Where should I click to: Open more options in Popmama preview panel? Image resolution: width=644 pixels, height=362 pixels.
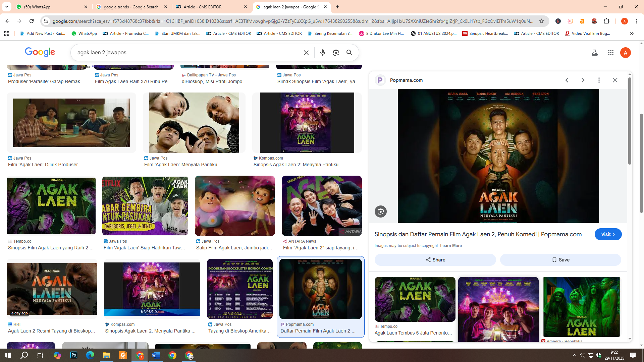(599, 80)
